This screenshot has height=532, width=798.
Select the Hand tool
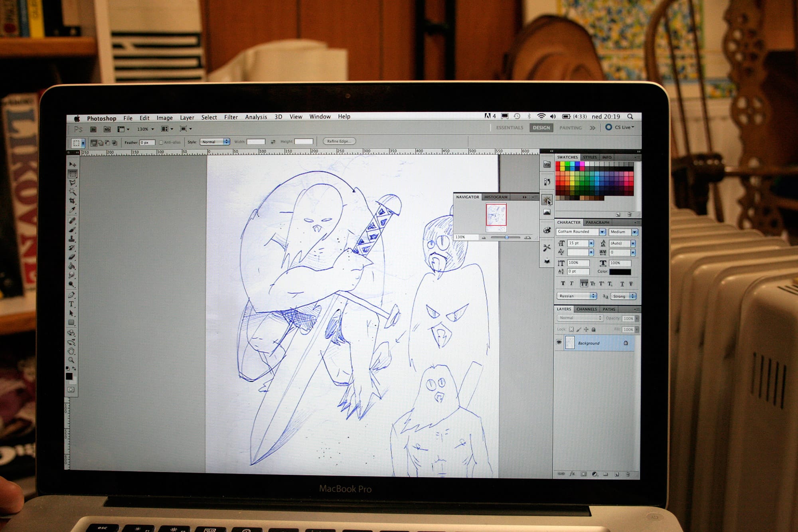click(71, 351)
